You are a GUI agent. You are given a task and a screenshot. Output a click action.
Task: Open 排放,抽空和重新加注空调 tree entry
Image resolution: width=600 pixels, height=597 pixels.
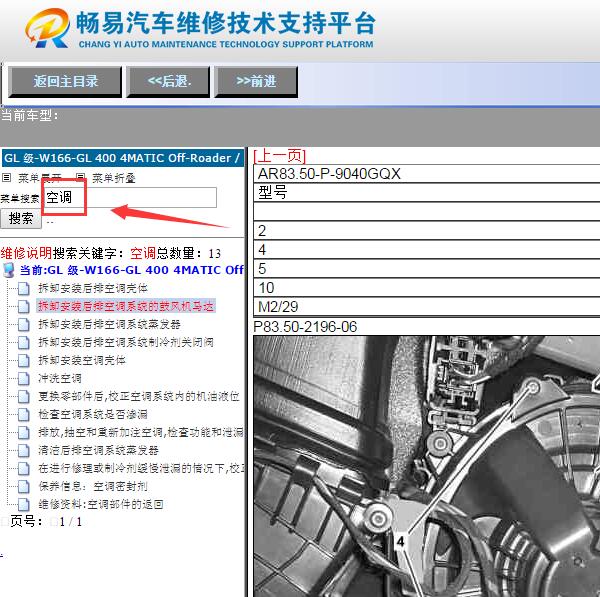[141, 432]
